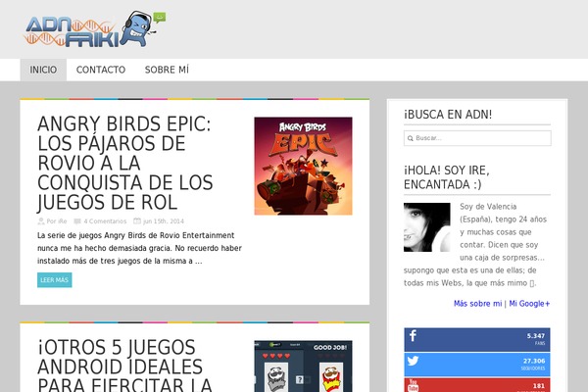Click Ire's profile photo
The height and width of the screenshot is (392, 588).
coord(426,227)
